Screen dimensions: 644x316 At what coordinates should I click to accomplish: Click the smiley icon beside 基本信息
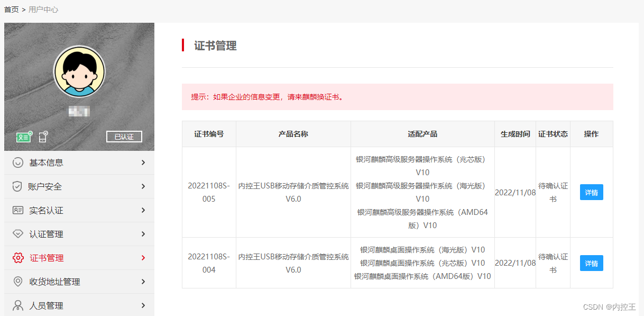click(18, 162)
